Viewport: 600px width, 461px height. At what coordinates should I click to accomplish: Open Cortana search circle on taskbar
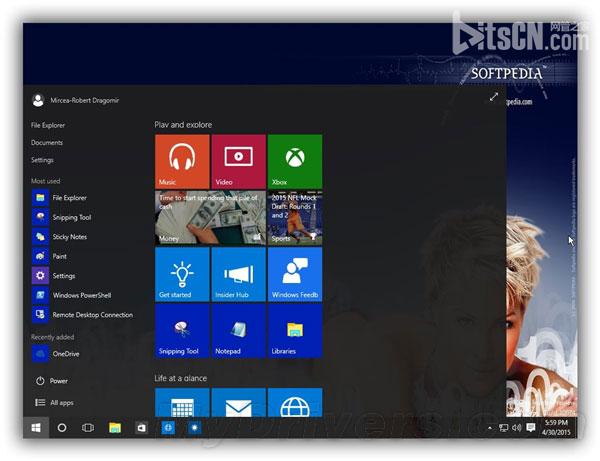62,428
